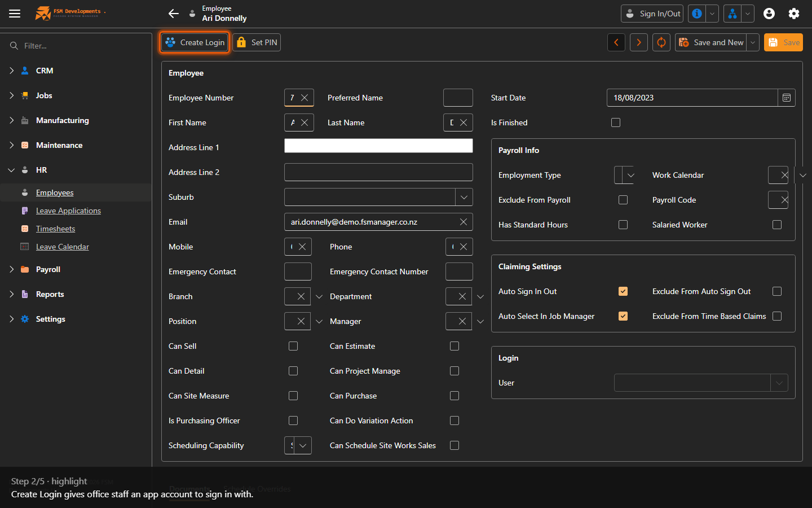The width and height of the screenshot is (812, 508).
Task: Open the Timesheets link
Action: pyautogui.click(x=55, y=229)
